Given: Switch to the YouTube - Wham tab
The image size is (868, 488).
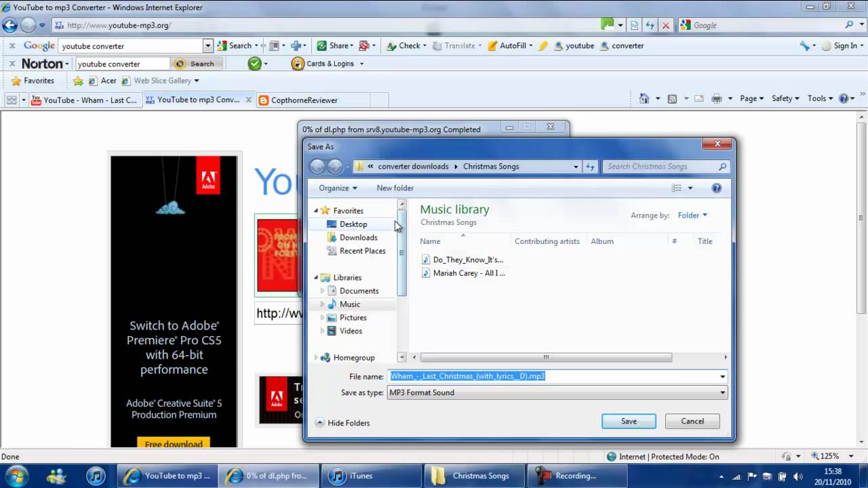Looking at the screenshot, I should tap(83, 100).
